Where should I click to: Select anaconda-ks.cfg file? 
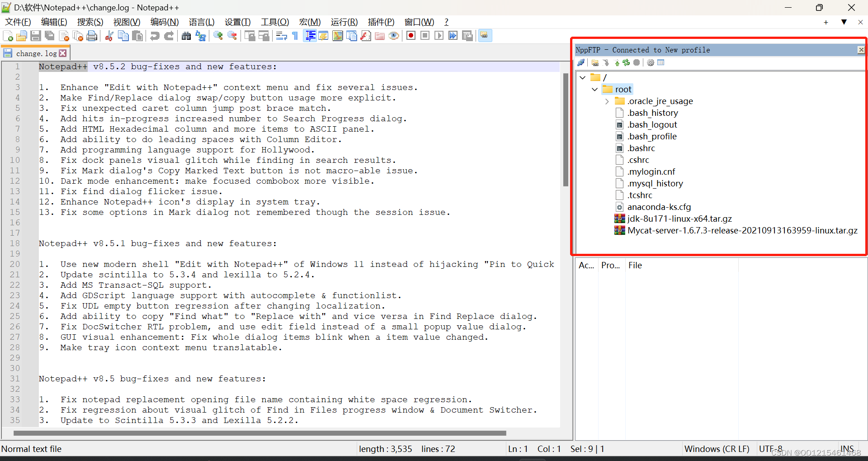click(x=659, y=207)
